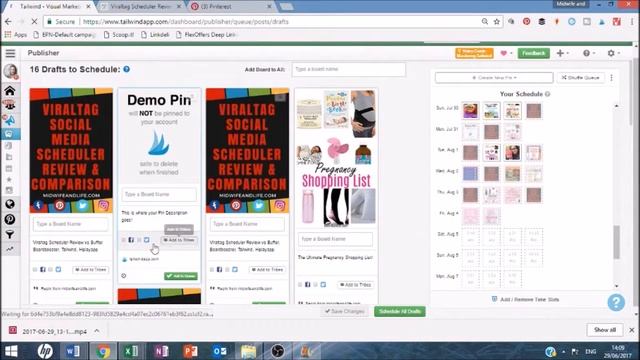Click the Chrome back arrow
The image size is (640, 360).
(9, 22)
